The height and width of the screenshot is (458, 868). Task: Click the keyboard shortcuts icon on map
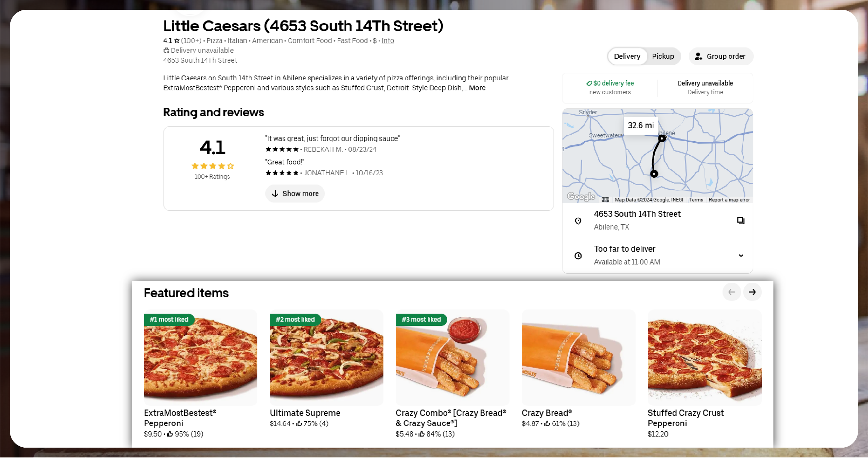(605, 200)
